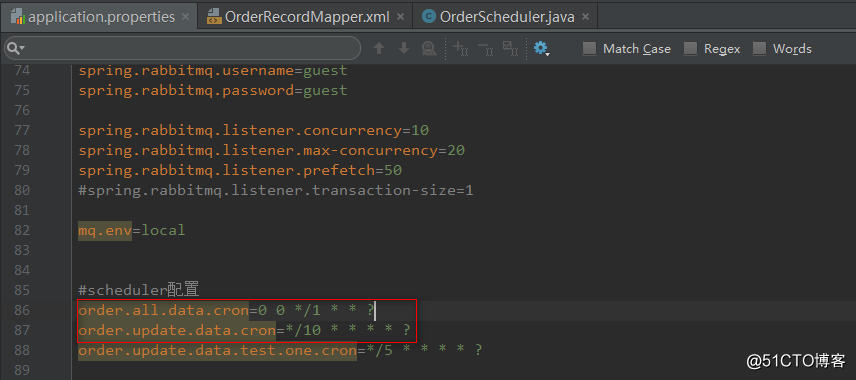Image resolution: width=856 pixels, height=380 pixels.
Task: Click on spring.rabbitmq.username property key
Action: click(186, 70)
